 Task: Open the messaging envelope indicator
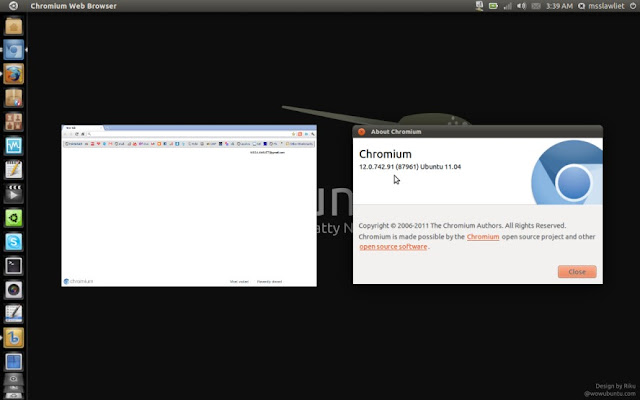536,6
